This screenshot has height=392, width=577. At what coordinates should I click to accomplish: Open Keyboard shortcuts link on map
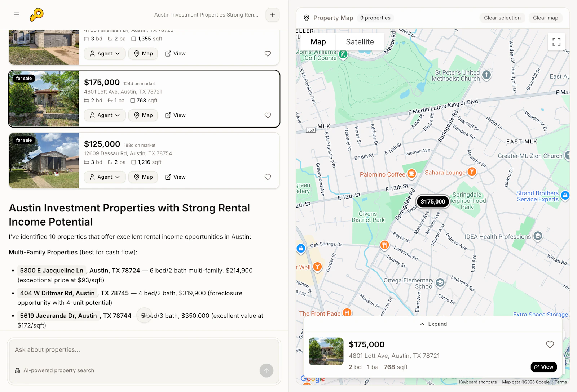478,382
